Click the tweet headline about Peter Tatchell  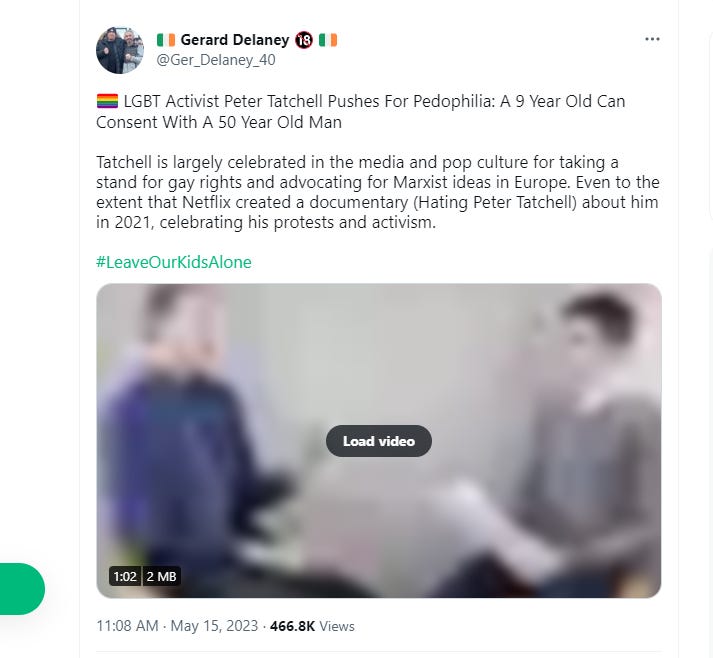tap(361, 111)
